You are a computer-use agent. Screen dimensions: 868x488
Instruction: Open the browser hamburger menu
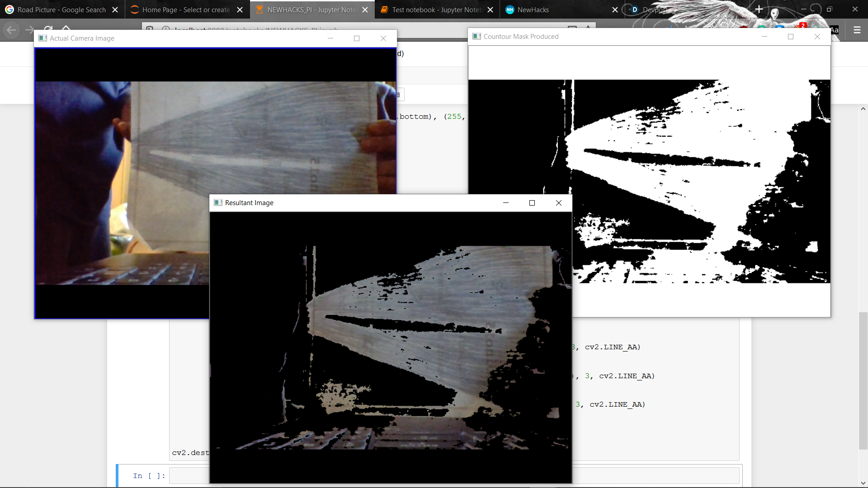pyautogui.click(x=857, y=30)
